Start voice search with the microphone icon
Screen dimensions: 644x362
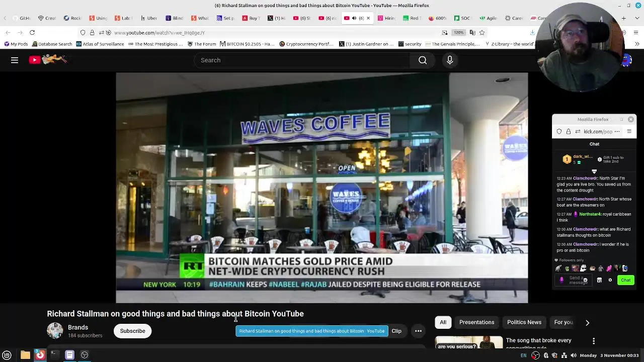click(450, 60)
